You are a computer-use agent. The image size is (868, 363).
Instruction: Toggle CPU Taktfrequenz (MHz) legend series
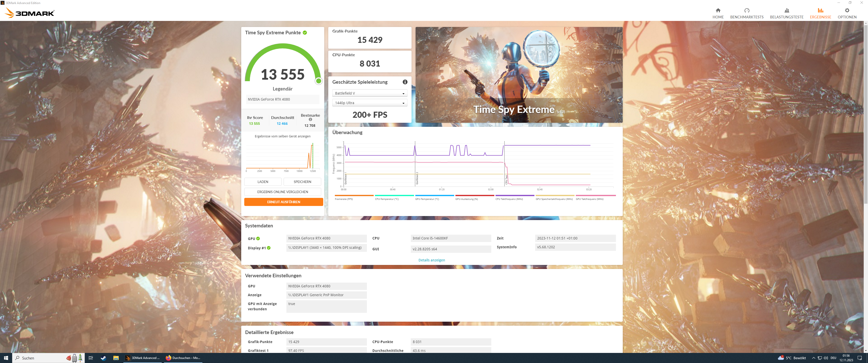point(509,199)
